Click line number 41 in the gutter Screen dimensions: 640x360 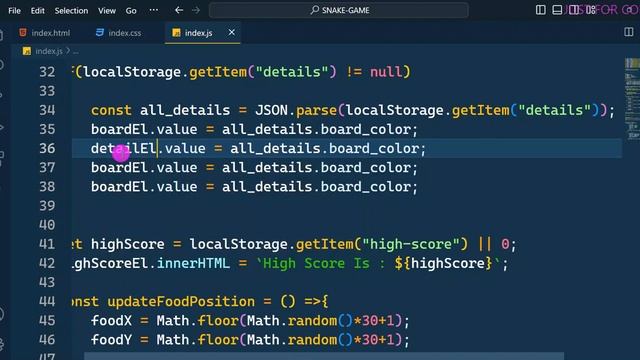(47, 244)
